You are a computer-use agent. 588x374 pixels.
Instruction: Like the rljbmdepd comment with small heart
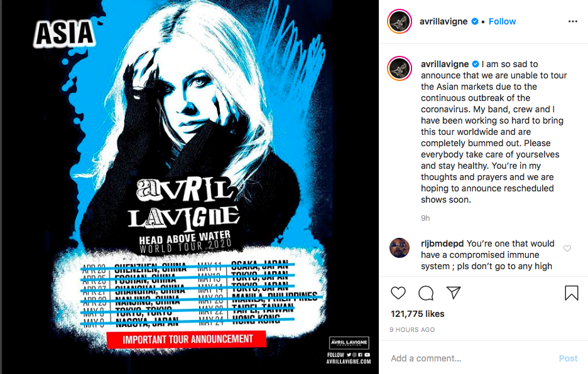(567, 248)
